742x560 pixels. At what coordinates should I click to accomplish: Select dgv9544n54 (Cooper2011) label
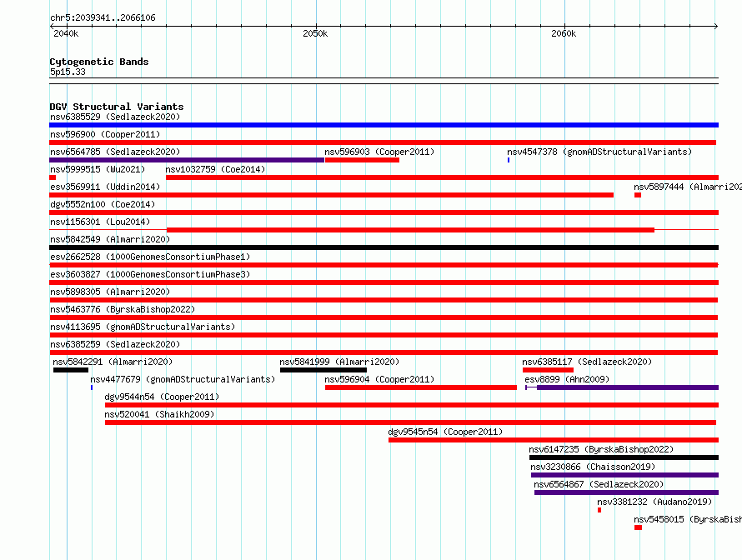162,397
